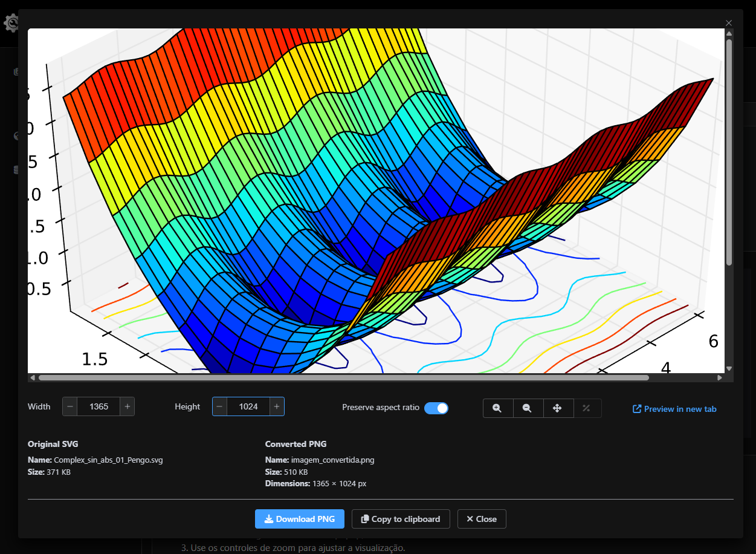
Task: Decrease Width using the minus stepper
Action: (x=69, y=406)
